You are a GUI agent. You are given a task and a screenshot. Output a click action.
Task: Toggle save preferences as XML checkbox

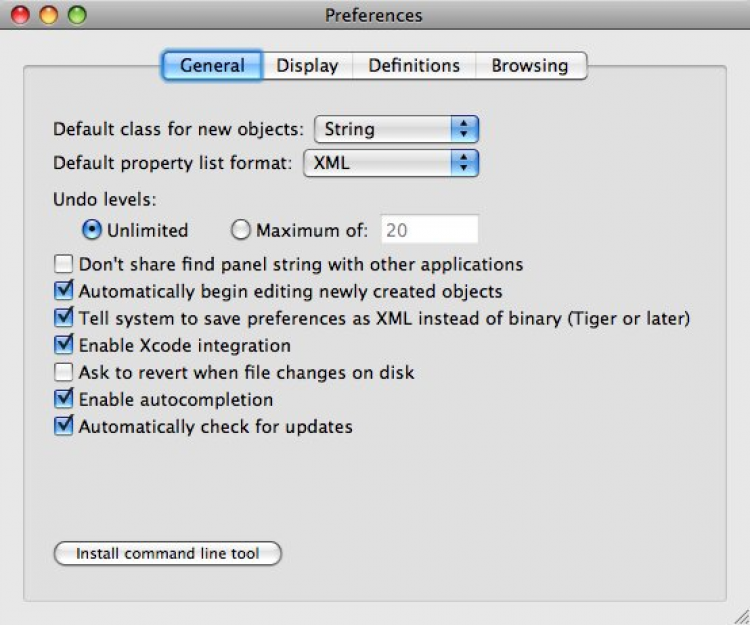tap(64, 319)
